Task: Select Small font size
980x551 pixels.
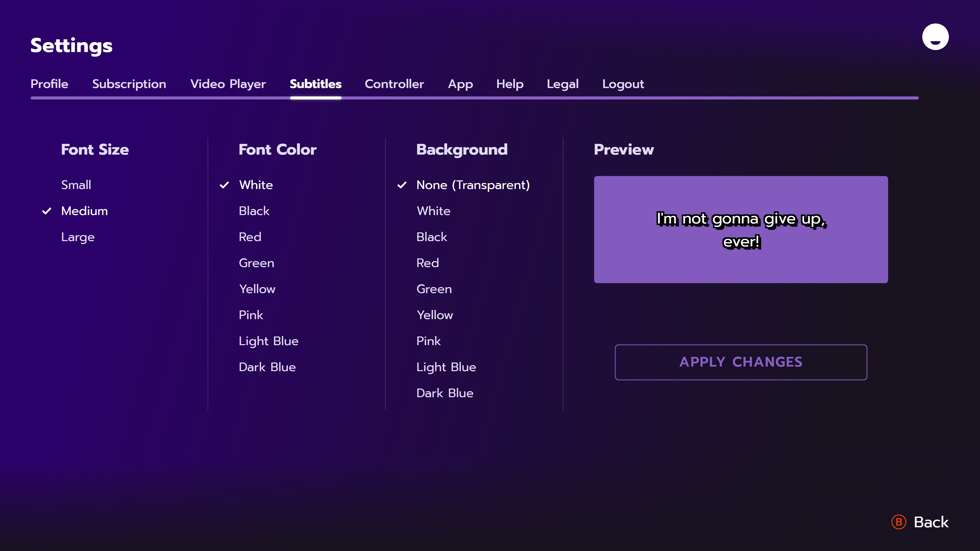Action: pos(76,185)
